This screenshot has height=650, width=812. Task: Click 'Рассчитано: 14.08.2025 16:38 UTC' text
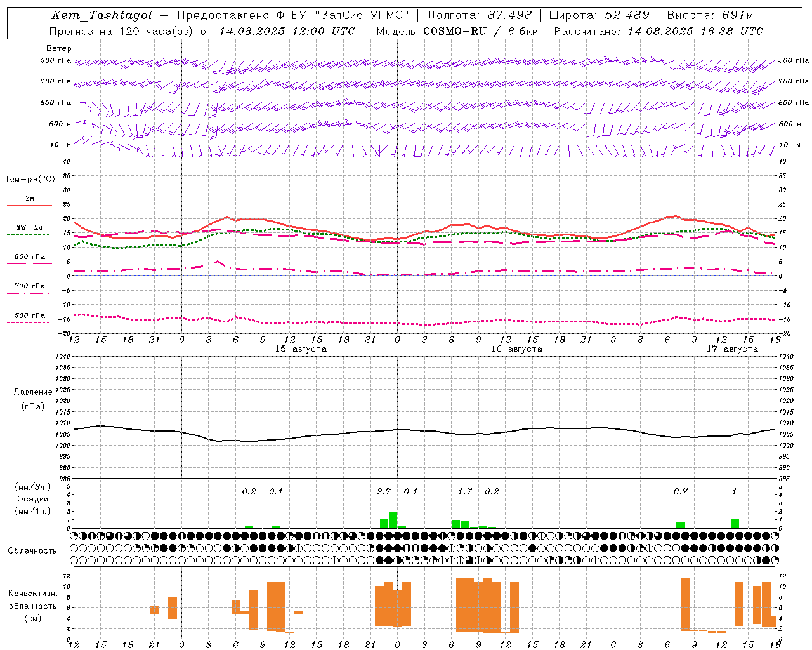[x=658, y=31]
